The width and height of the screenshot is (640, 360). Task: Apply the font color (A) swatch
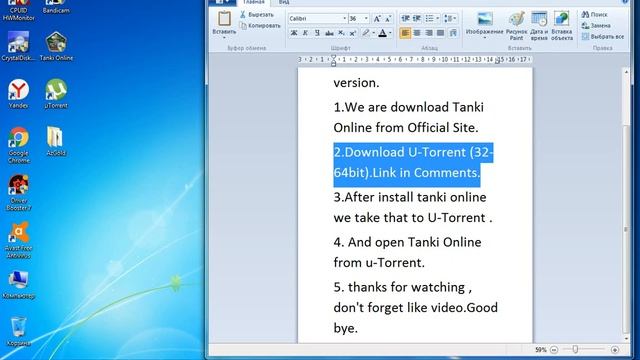[382, 33]
